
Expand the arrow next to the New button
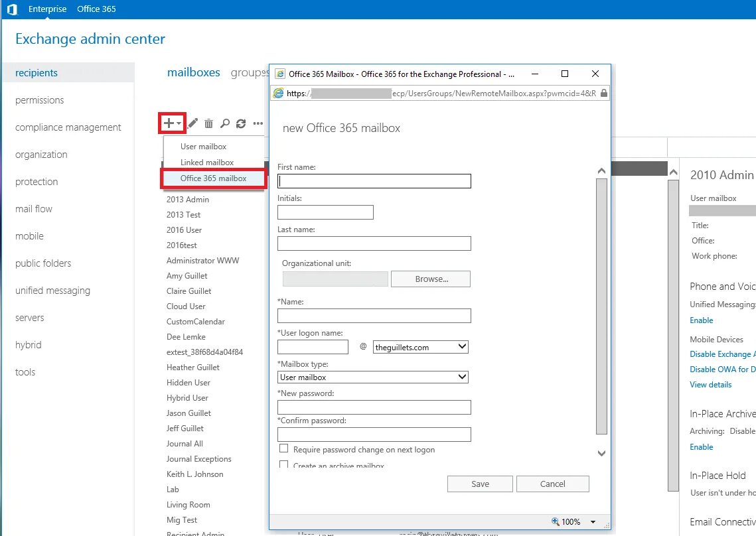point(178,125)
